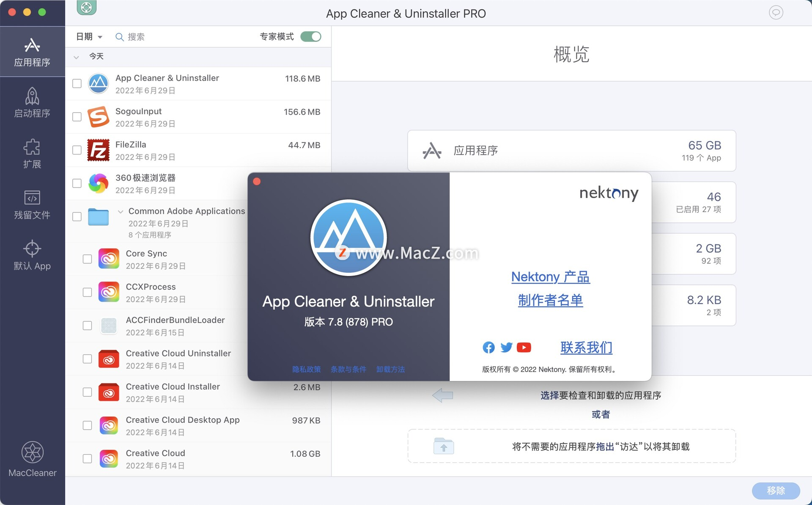Click the Core Sync app icon

coord(109,259)
